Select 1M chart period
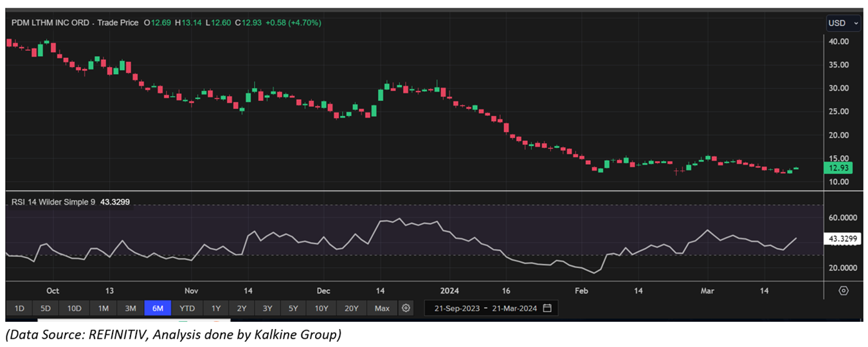This screenshot has width=868, height=347. (103, 308)
